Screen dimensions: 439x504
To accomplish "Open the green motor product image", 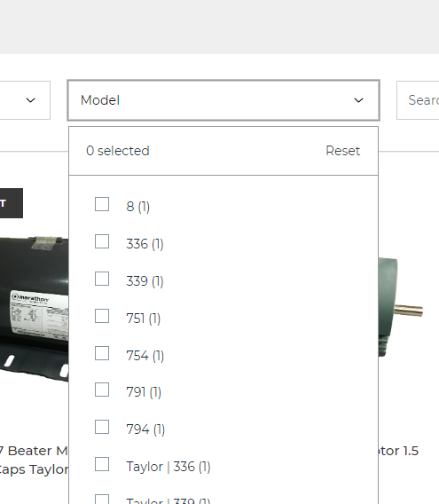I will pyautogui.click(x=401, y=307).
